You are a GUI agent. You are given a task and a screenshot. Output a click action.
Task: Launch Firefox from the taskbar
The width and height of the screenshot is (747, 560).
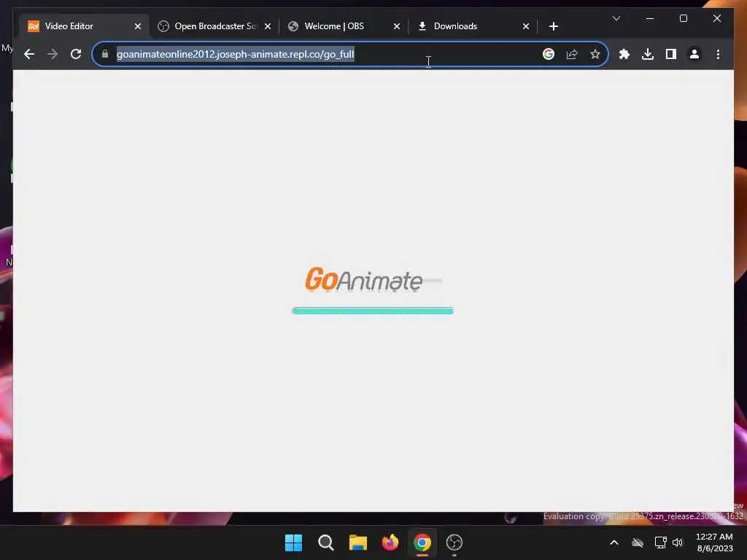pyautogui.click(x=390, y=542)
